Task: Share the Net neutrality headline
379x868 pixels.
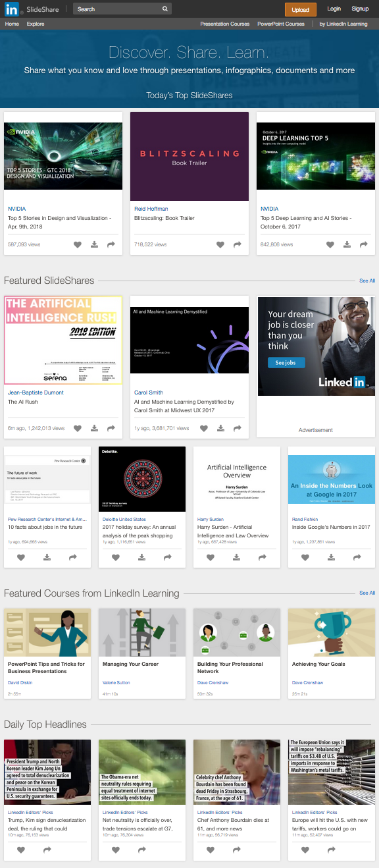Action: coord(141,850)
